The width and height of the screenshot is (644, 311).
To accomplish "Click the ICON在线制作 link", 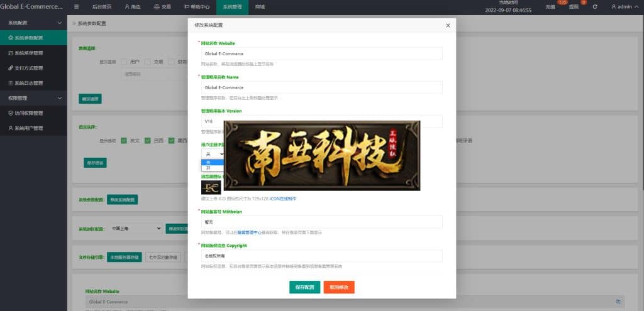I will coord(283,199).
